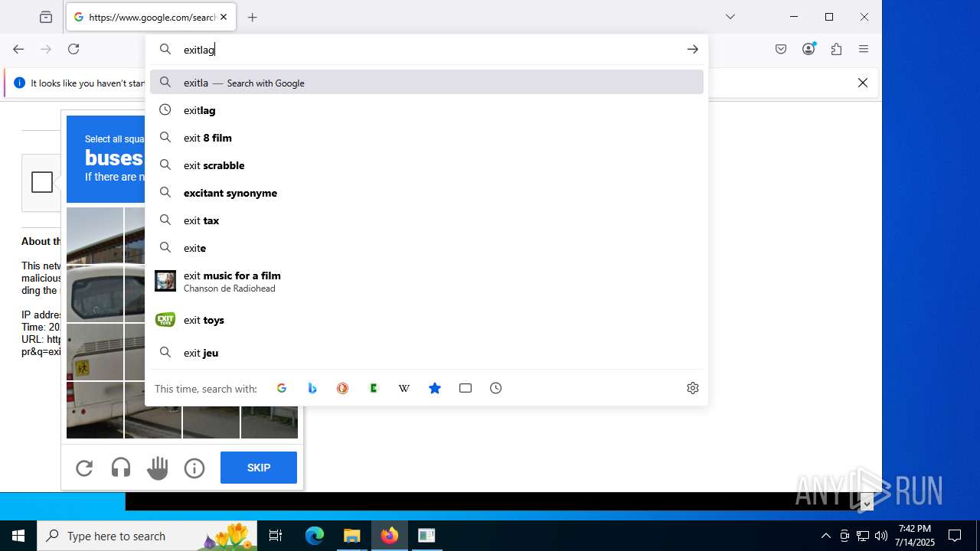Get an audio captcha challenge
This screenshot has height=551, width=980.
[x=121, y=468]
